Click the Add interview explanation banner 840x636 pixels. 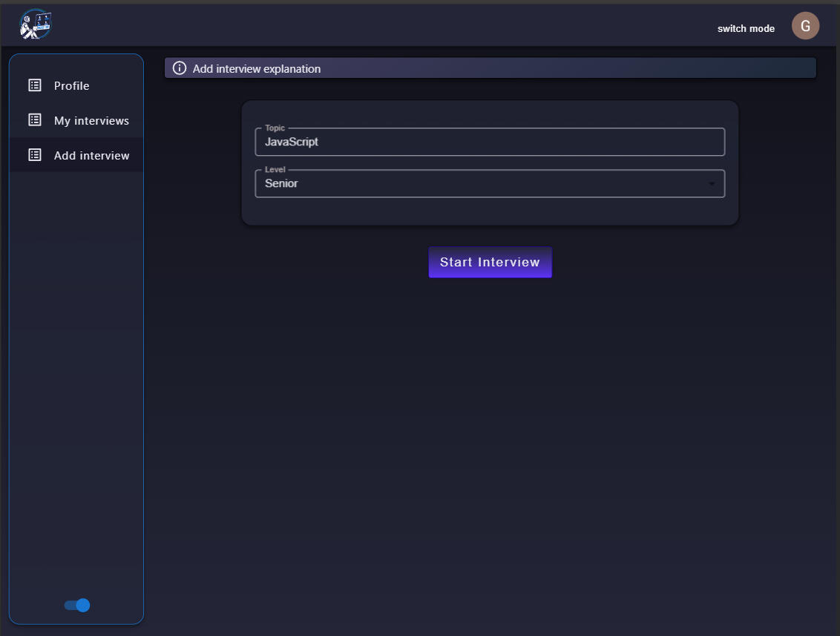tap(490, 68)
